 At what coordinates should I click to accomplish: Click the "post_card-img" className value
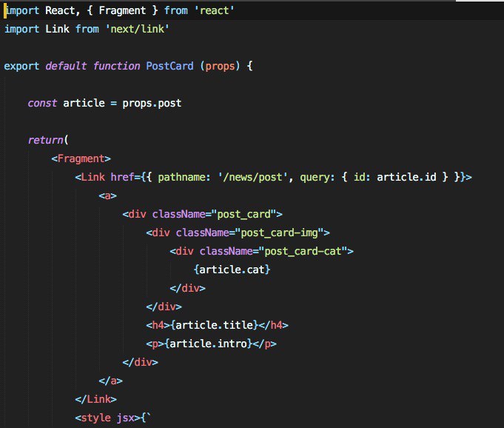click(x=279, y=233)
